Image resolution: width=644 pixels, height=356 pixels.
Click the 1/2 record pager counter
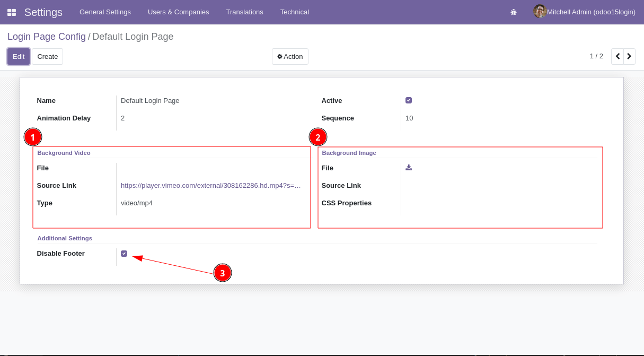596,56
